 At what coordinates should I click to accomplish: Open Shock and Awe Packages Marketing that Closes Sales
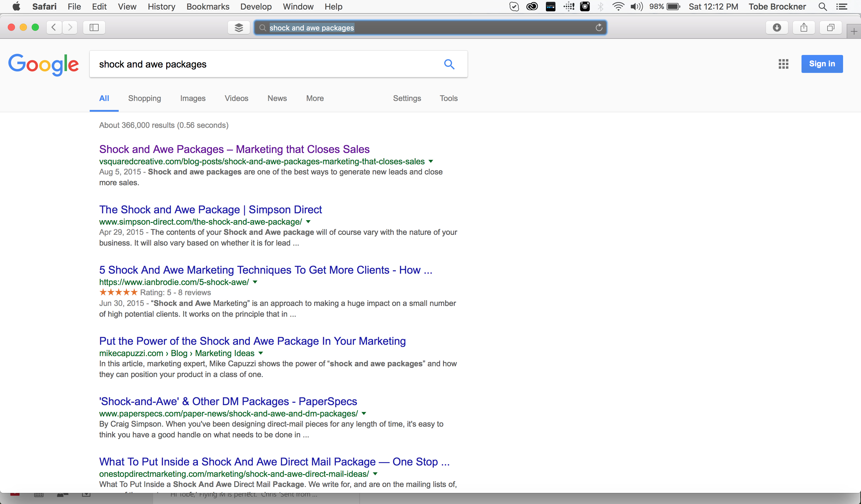[234, 149]
